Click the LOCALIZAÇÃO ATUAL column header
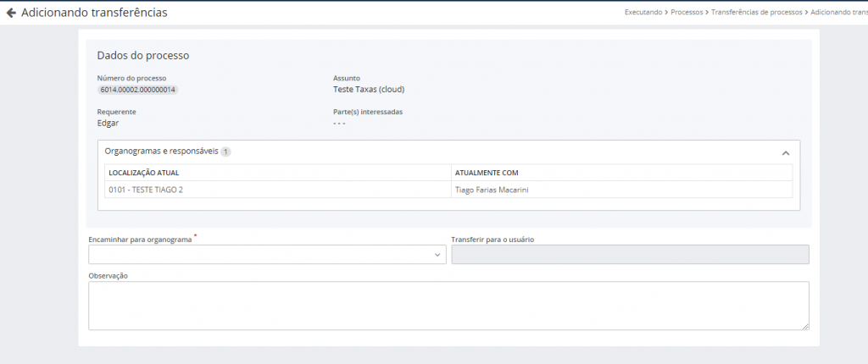The width and height of the screenshot is (868, 364). (143, 173)
